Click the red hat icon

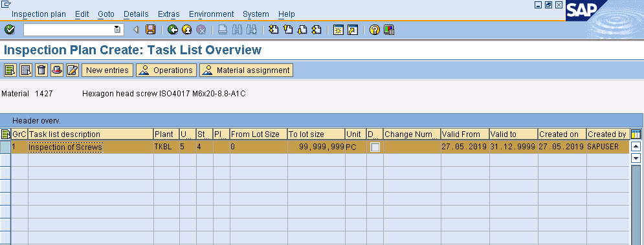tap(57, 70)
